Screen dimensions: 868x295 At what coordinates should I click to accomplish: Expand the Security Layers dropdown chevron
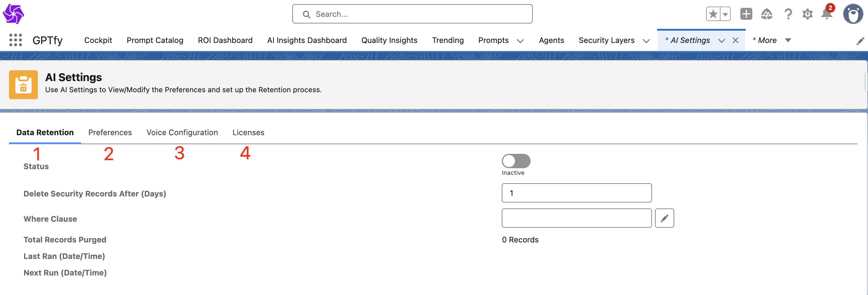646,41
